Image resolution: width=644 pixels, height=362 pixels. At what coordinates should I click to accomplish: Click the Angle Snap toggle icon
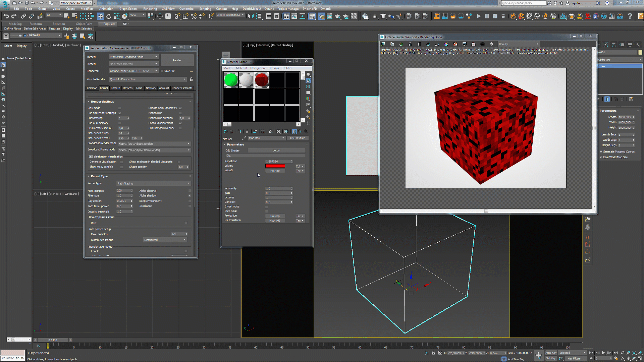(185, 16)
